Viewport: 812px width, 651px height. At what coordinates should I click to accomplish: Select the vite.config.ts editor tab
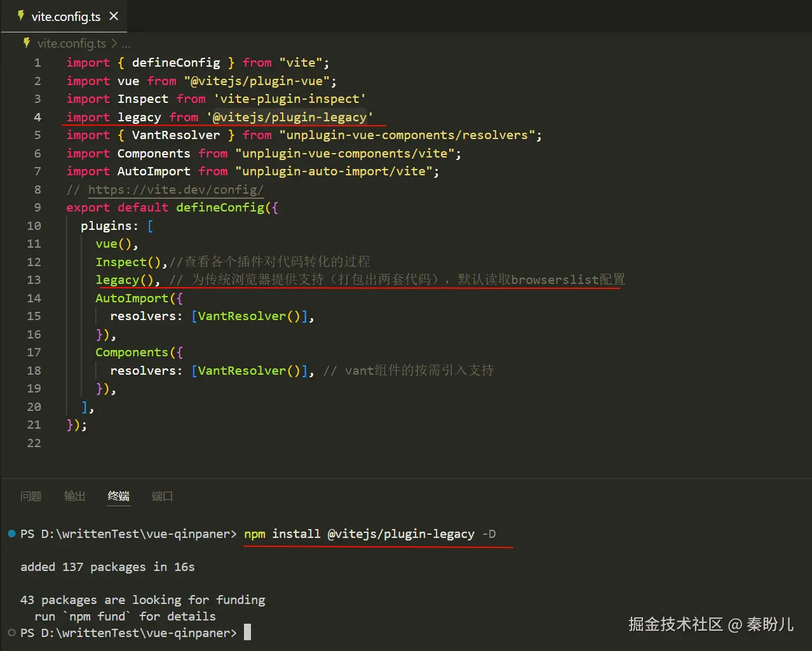tap(64, 16)
